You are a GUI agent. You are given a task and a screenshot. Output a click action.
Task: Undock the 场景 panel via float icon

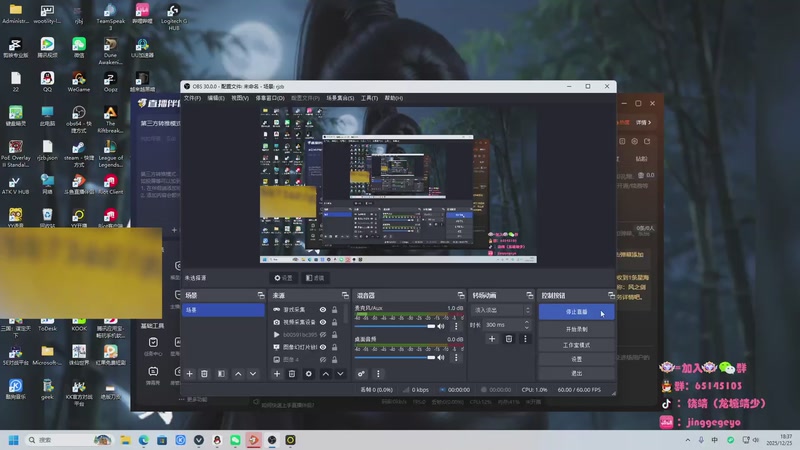tap(261, 295)
